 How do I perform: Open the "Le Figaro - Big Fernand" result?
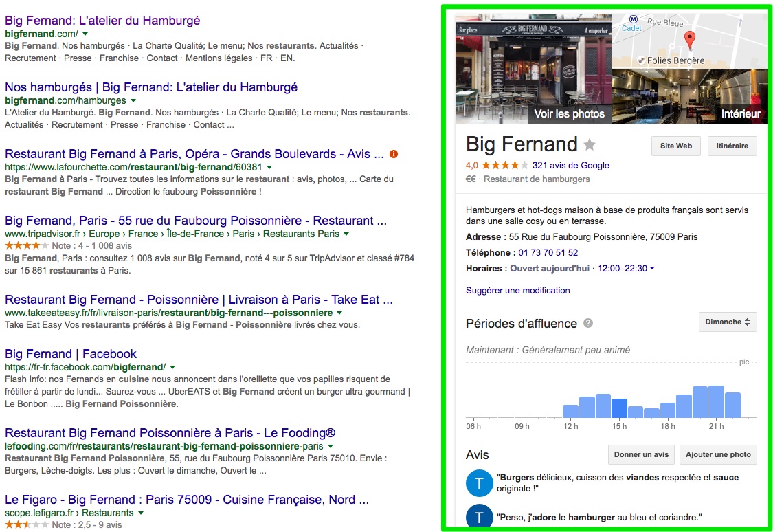click(x=187, y=500)
